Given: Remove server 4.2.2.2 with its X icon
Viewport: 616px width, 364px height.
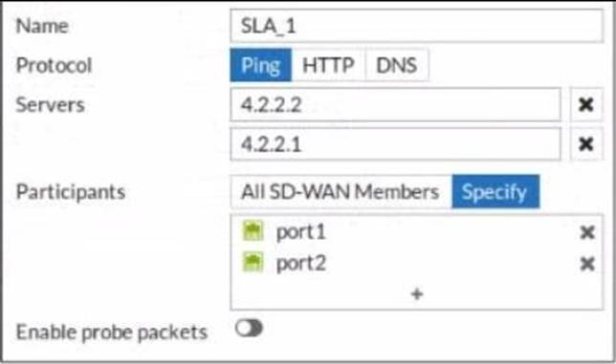Looking at the screenshot, I should coord(585,104).
